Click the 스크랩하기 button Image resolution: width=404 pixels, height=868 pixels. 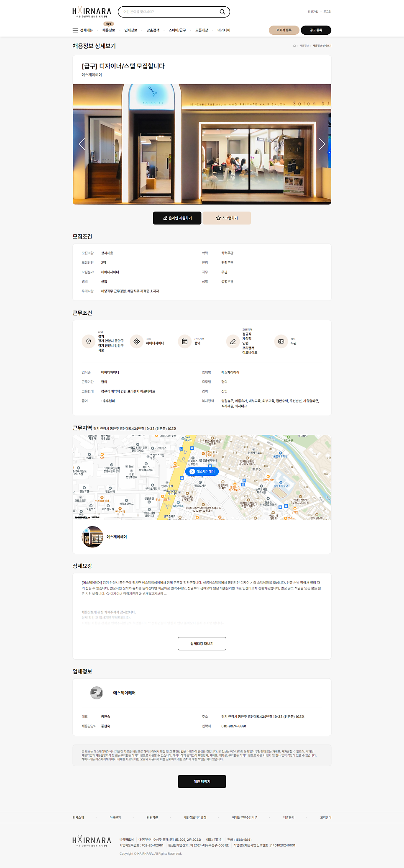227,218
